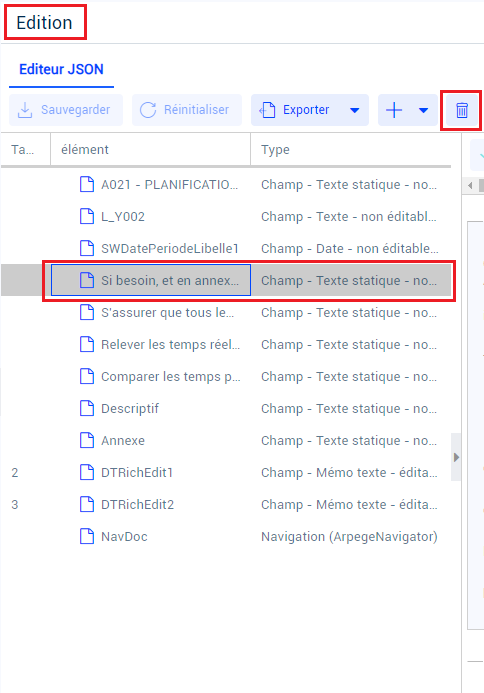
Task: Click the file icon of Annexe row
Action: (x=87, y=441)
